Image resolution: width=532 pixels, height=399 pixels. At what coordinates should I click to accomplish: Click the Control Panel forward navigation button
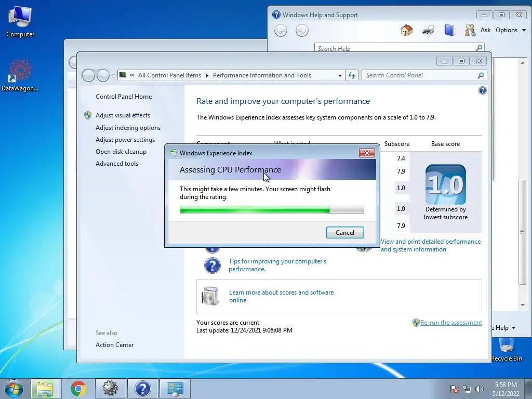point(103,75)
